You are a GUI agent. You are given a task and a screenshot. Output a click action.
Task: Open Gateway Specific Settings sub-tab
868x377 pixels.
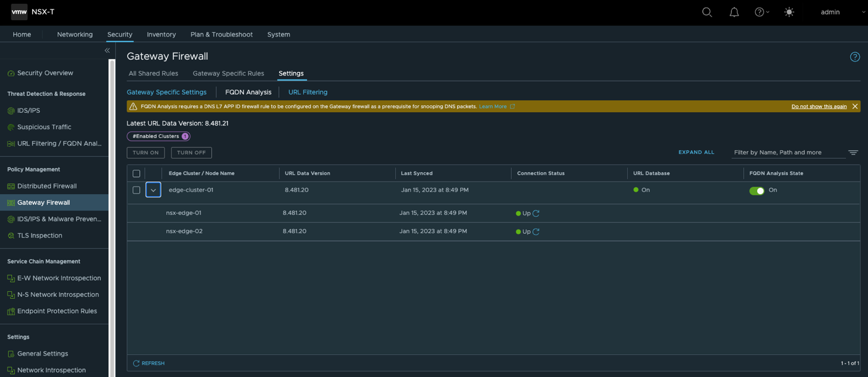166,92
